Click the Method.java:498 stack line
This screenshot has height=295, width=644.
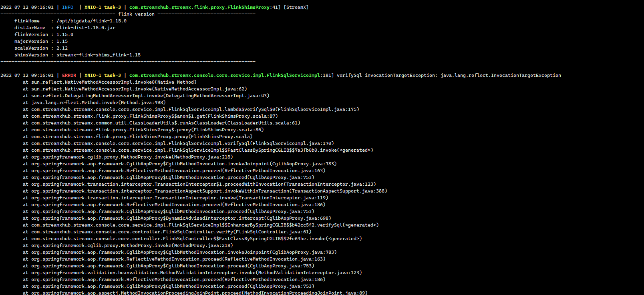pos(94,102)
